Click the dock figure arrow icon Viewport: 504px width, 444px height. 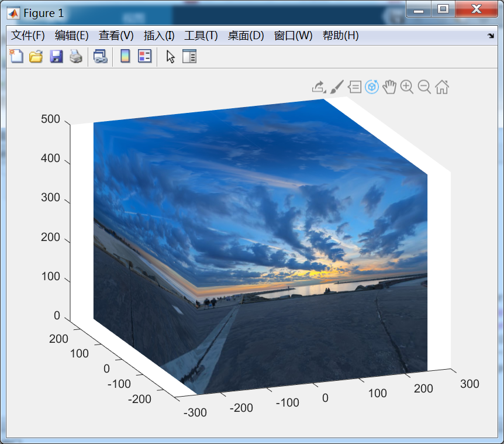tap(491, 36)
